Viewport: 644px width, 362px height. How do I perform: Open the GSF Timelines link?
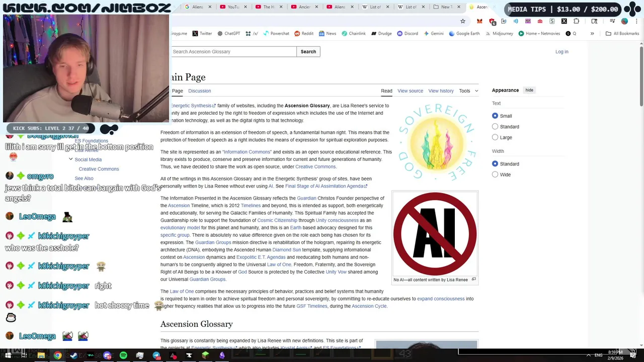311,306
